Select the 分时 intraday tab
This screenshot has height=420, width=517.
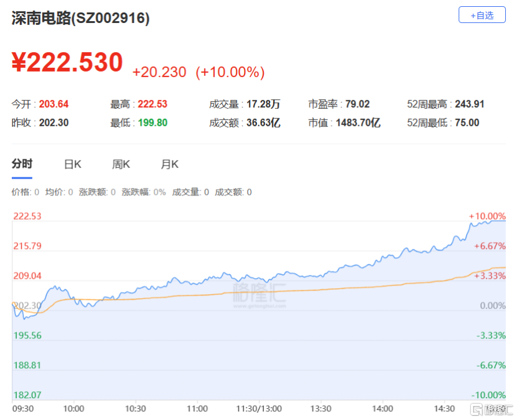[22, 164]
